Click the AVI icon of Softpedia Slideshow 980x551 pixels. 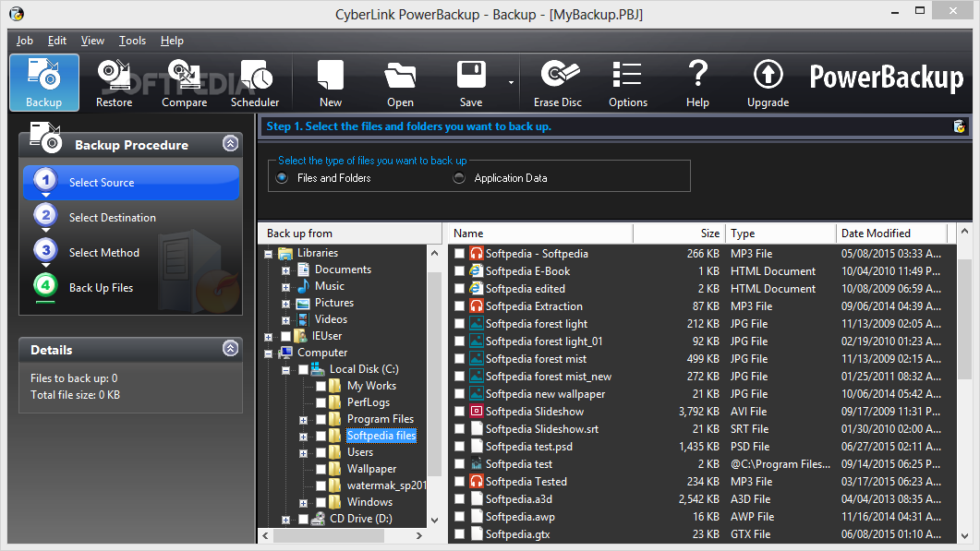click(477, 411)
